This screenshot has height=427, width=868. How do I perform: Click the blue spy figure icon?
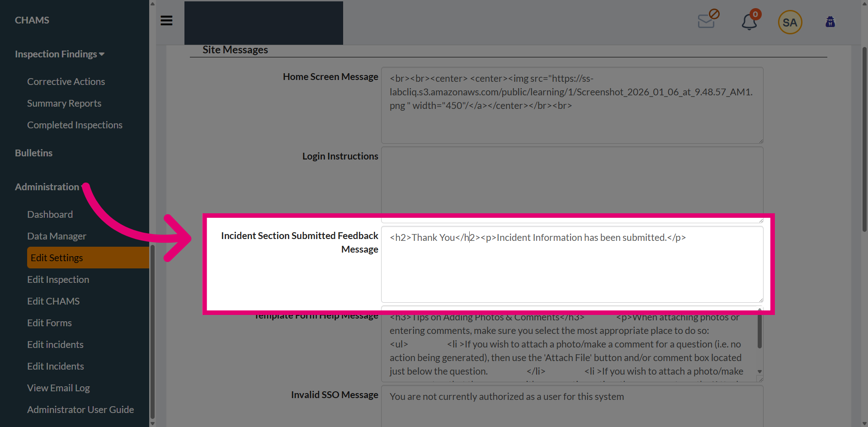point(830,22)
